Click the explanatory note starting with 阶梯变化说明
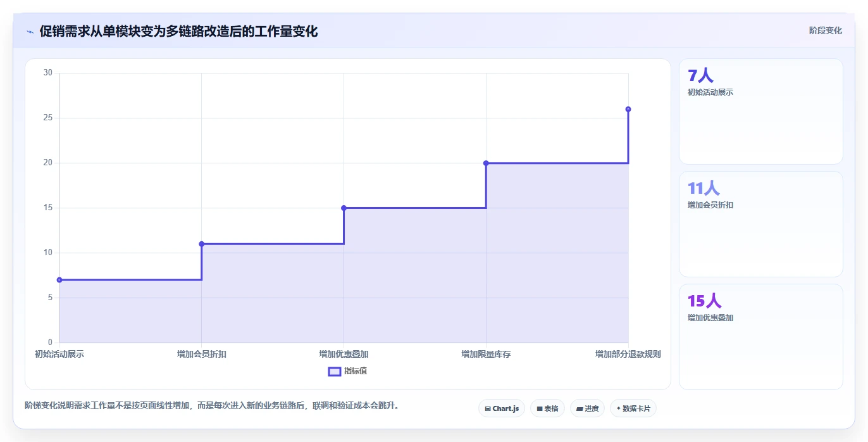 [x=212, y=405]
